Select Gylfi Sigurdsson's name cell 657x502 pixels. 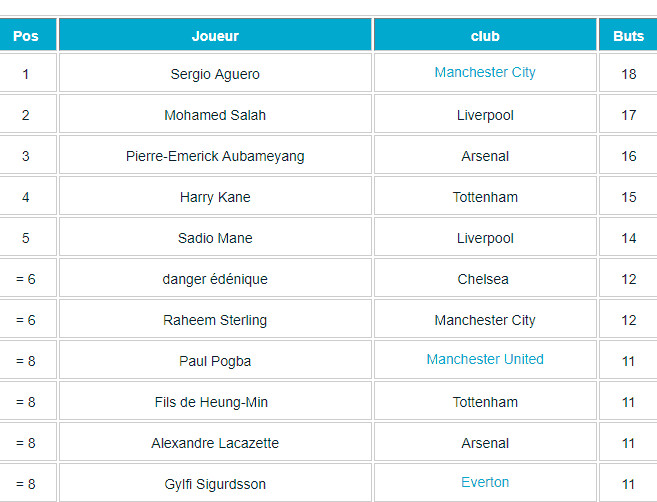click(215, 484)
